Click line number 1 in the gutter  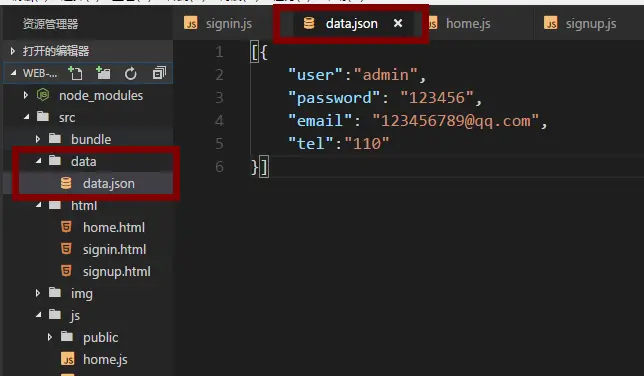219,52
